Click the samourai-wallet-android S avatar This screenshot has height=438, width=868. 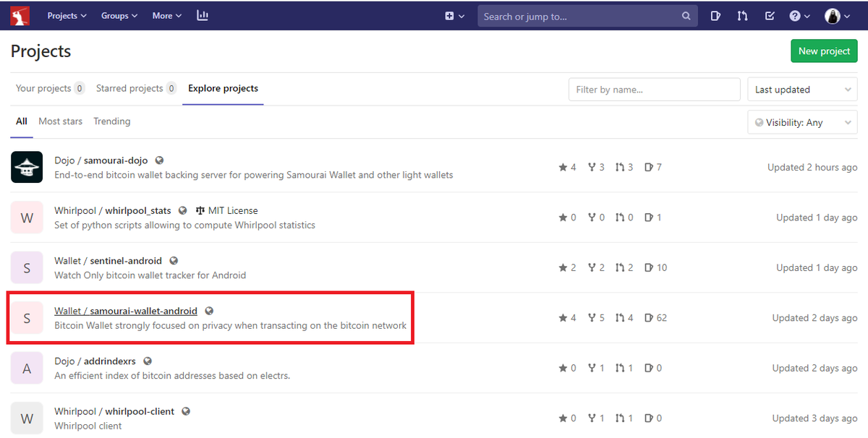point(27,318)
